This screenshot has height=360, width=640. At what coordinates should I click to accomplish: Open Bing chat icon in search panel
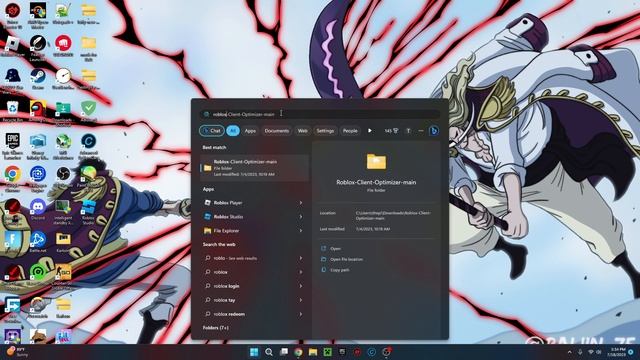click(434, 131)
